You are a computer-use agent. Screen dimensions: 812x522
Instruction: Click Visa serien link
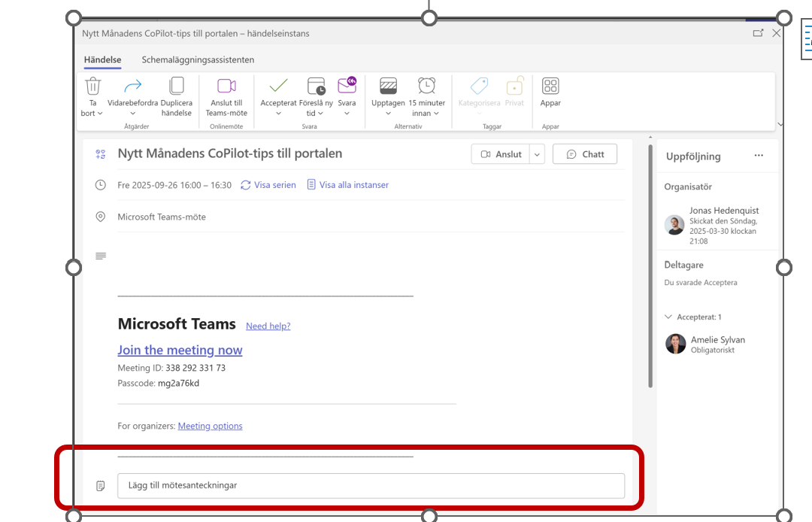[268, 185]
